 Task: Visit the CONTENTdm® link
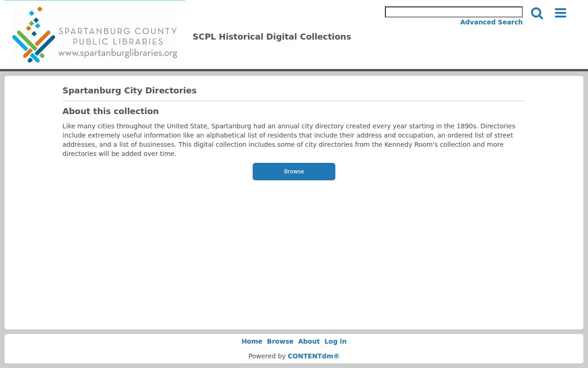(313, 356)
